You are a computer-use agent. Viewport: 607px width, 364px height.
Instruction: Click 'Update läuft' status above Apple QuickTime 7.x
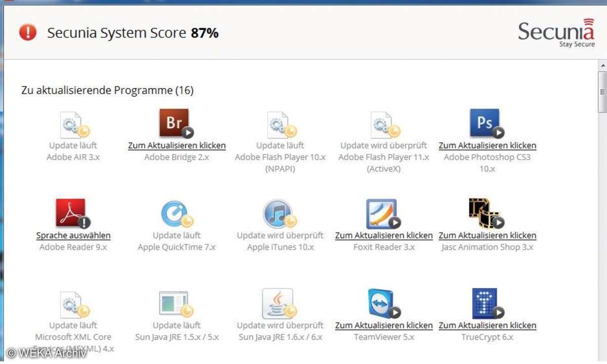pyautogui.click(x=177, y=236)
